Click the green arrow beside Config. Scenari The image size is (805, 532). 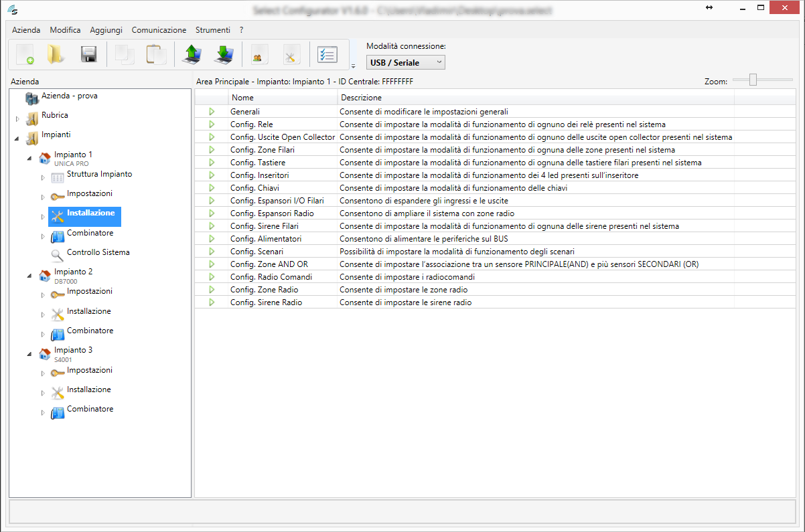point(212,252)
